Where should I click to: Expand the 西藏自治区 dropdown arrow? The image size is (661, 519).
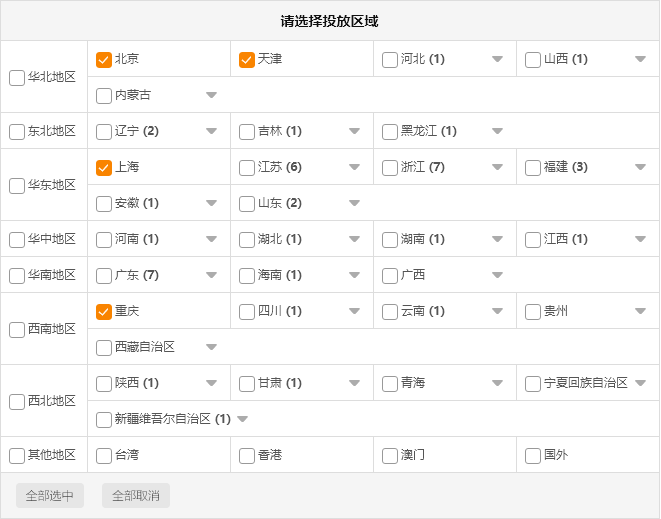[211, 347]
